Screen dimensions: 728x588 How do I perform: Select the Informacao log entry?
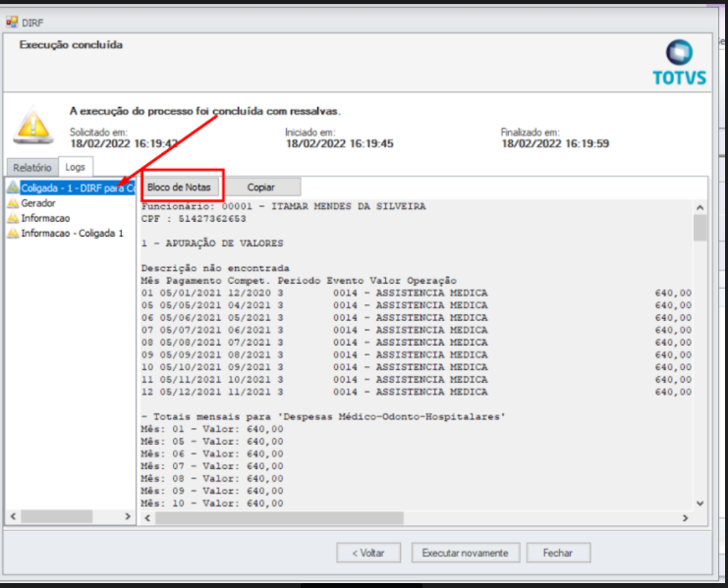pyautogui.click(x=45, y=218)
